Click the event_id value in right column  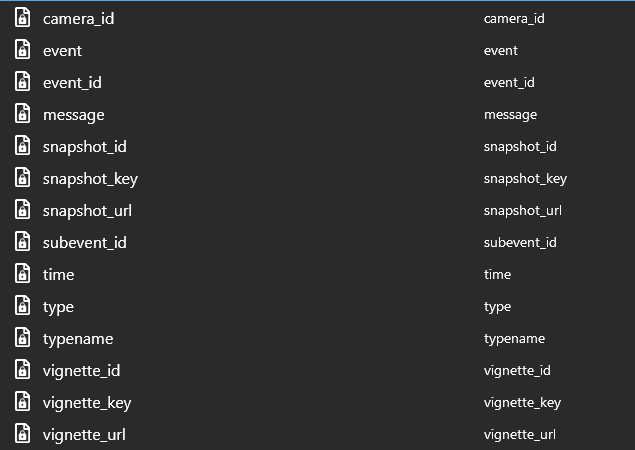509,83
